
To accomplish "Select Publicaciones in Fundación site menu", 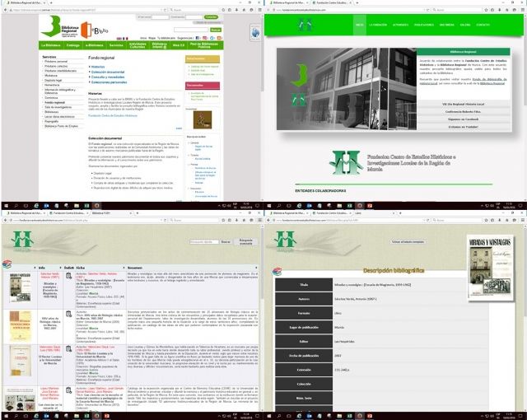I will click(x=424, y=25).
